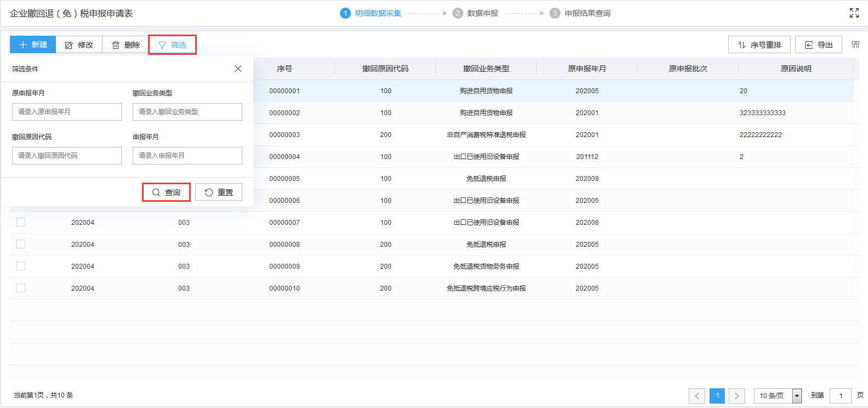
Task: Go to next page arrow
Action: [x=736, y=395]
